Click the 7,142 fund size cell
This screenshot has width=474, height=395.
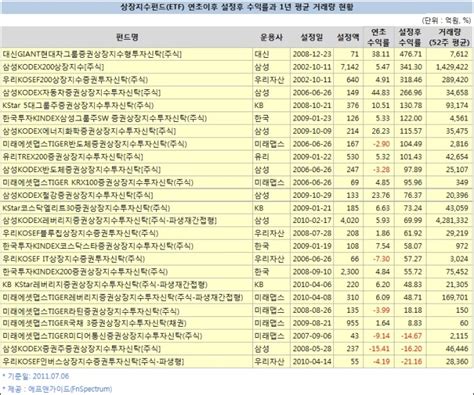click(x=350, y=67)
